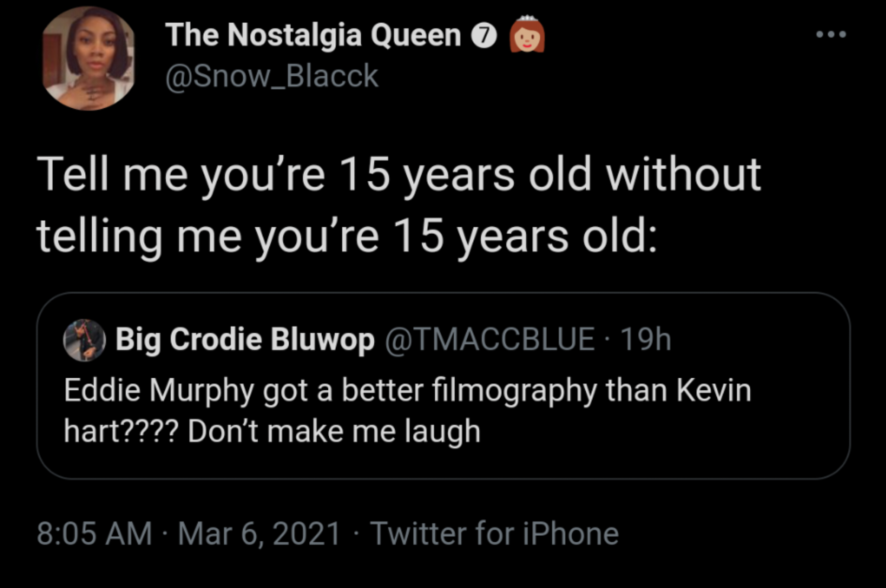Viewport: 886px width, 588px height.
Task: Click the line 'Tell me you're 15 years old without'
Action: [399, 175]
